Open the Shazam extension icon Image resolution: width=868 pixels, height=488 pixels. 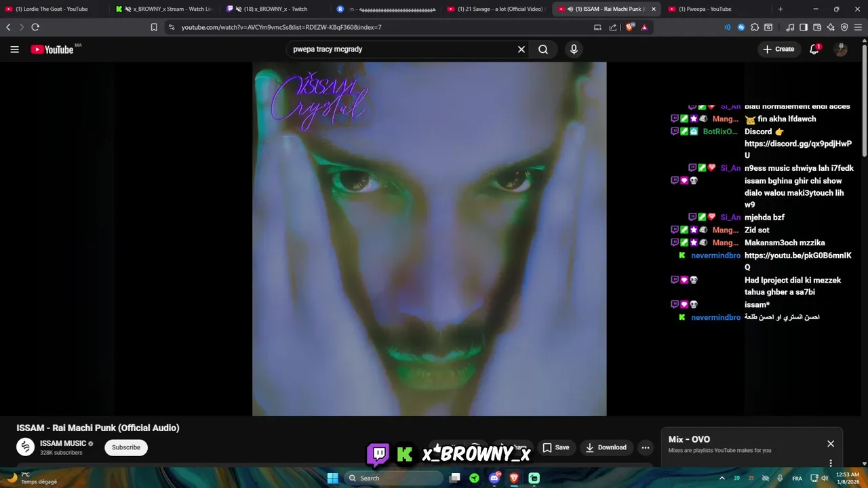[x=741, y=27]
